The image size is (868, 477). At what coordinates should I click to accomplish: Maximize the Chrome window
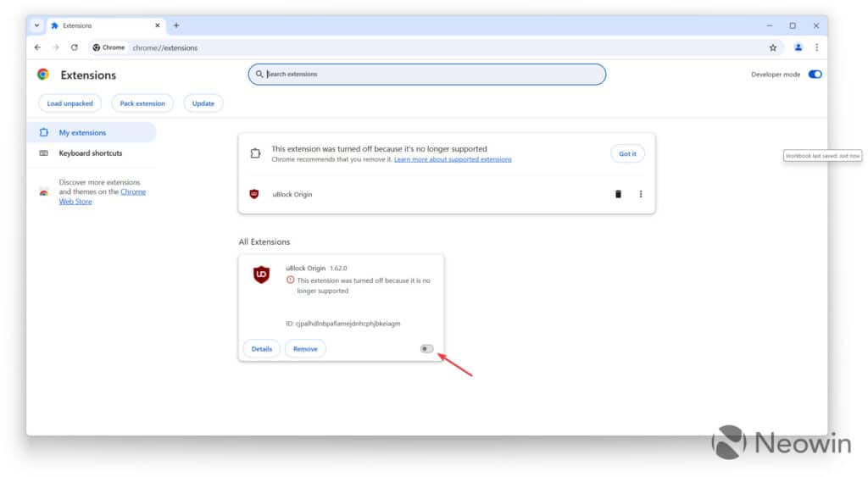click(x=793, y=25)
